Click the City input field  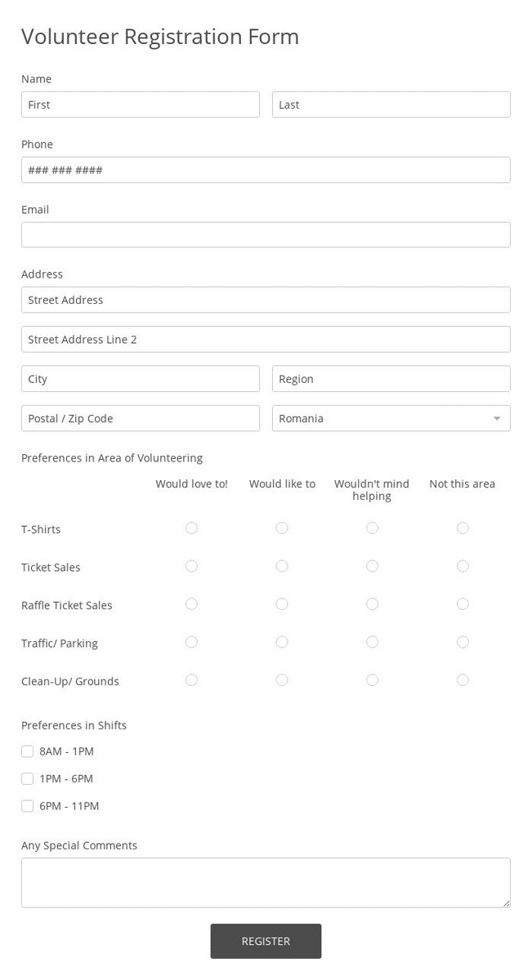coord(141,379)
